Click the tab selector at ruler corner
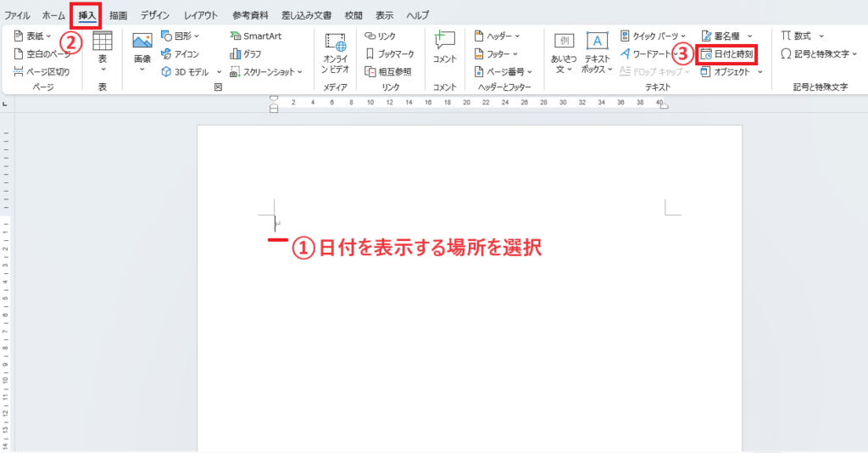This screenshot has height=453, width=868. pos(5,103)
